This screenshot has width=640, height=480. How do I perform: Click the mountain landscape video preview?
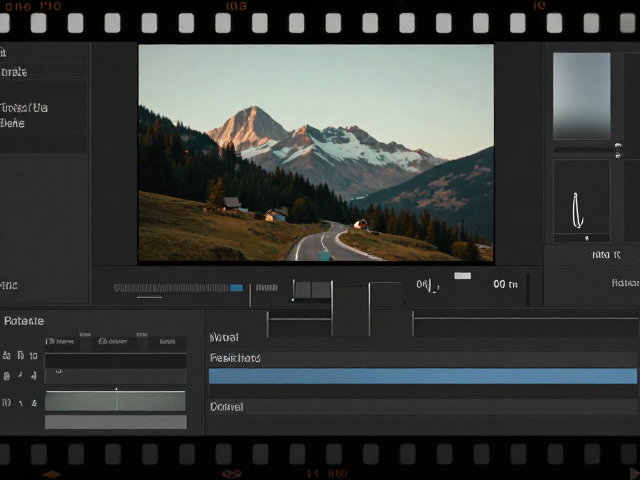pyautogui.click(x=316, y=153)
